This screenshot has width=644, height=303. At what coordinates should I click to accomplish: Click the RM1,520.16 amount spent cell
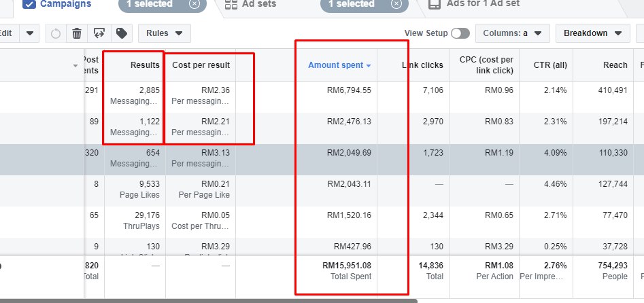(x=349, y=215)
